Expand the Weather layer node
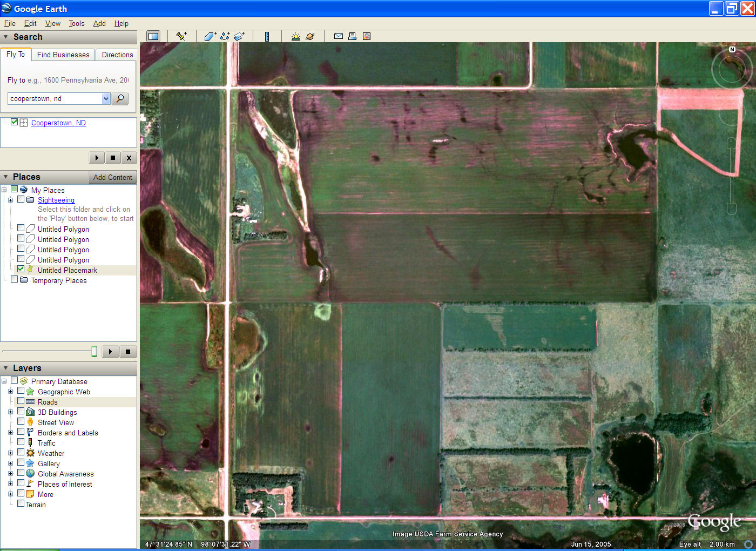Screen dimensions: 756x551 coord(10,453)
